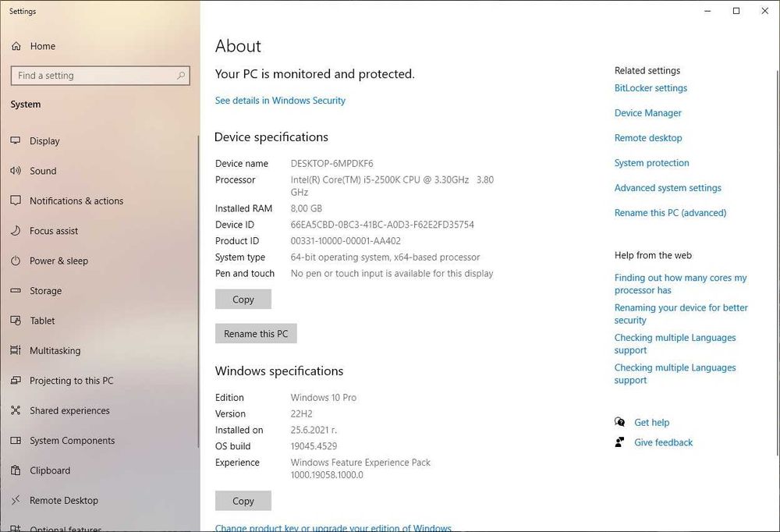Open Finding out how many cores link
780x532 pixels.
click(680, 284)
